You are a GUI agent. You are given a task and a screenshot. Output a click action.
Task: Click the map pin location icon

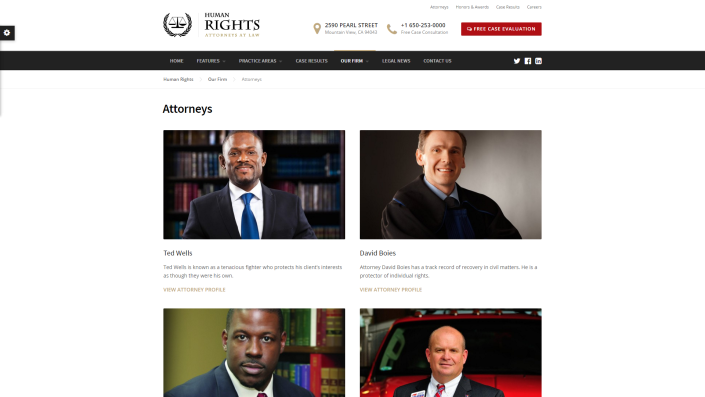317,29
